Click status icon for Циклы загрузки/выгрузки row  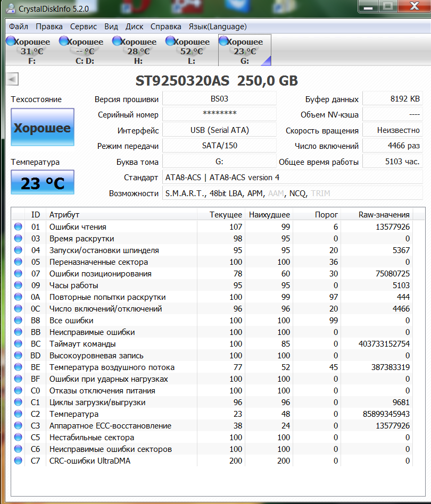click(18, 402)
